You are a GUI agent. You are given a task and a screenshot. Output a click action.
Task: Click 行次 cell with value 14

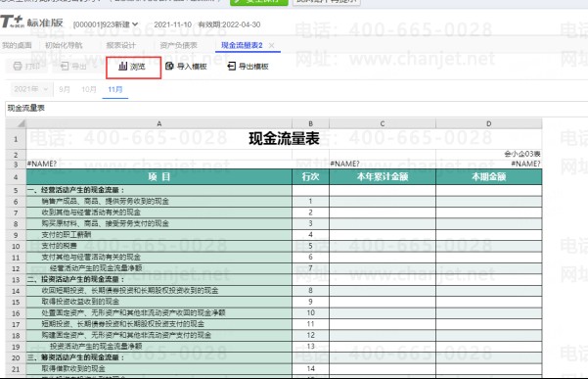tap(310, 369)
